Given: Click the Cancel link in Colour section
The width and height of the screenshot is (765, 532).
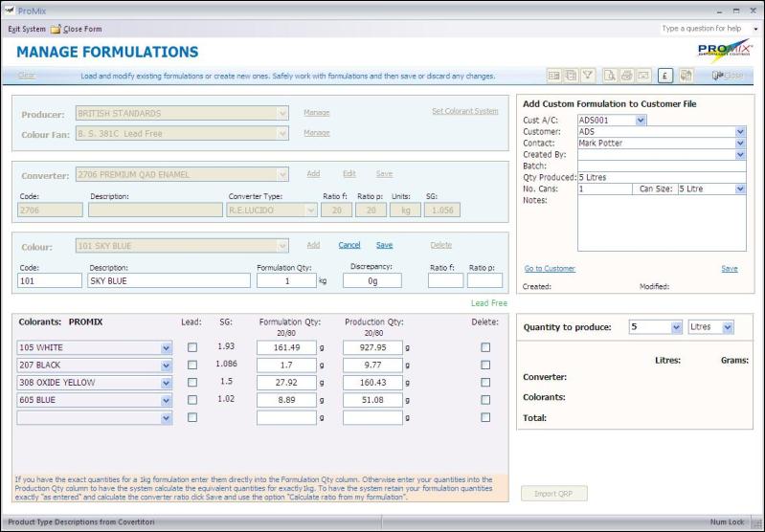Looking at the screenshot, I should coord(349,245).
